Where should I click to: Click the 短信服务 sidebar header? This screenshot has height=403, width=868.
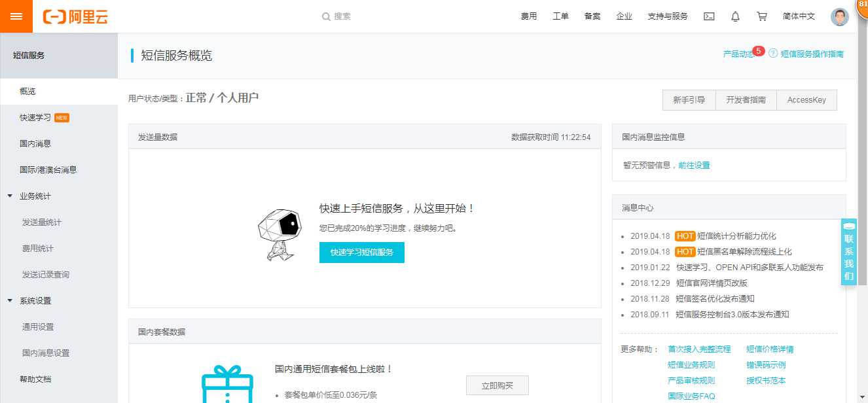59,56
